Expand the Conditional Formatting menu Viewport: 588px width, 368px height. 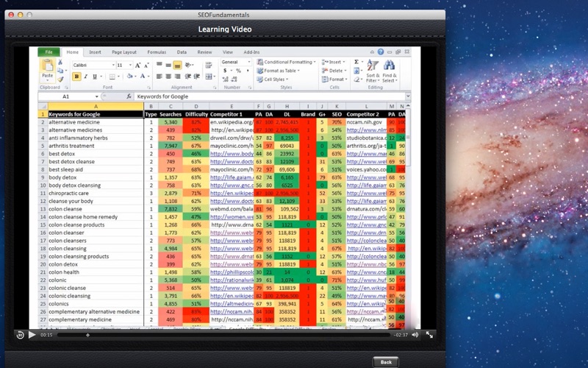[287, 62]
